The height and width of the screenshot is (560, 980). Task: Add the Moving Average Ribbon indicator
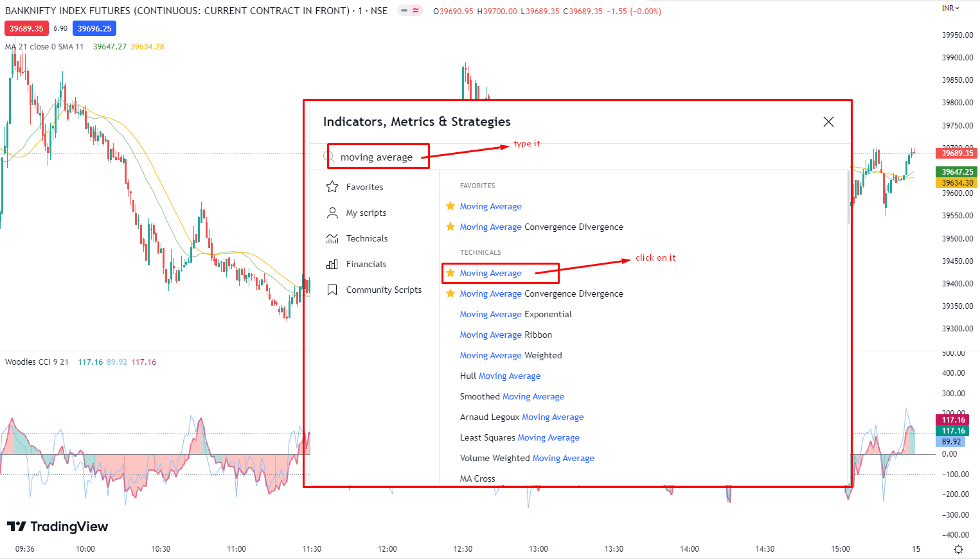point(505,335)
